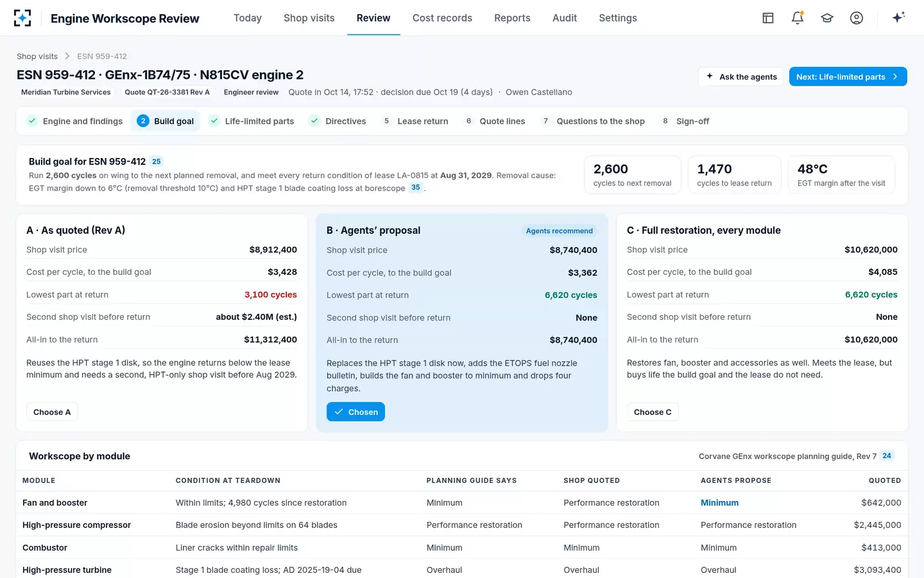Switch to Cost records tab
Image resolution: width=924 pixels, height=578 pixels.
(x=442, y=18)
